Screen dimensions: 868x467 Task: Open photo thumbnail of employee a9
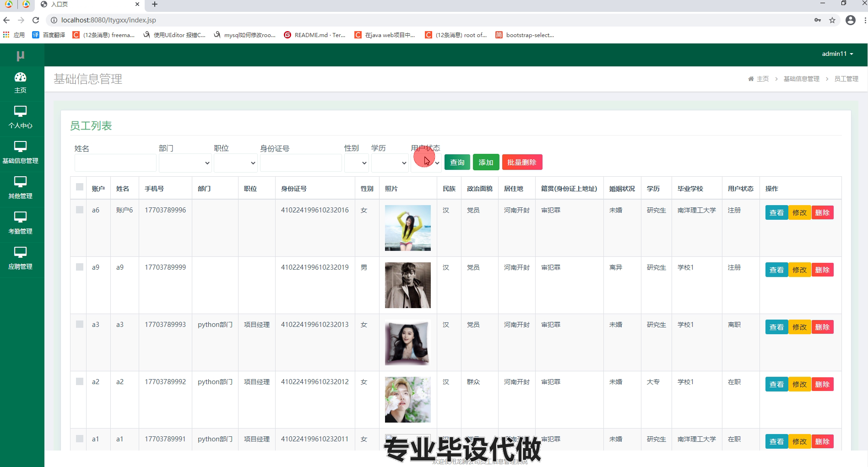coord(408,285)
